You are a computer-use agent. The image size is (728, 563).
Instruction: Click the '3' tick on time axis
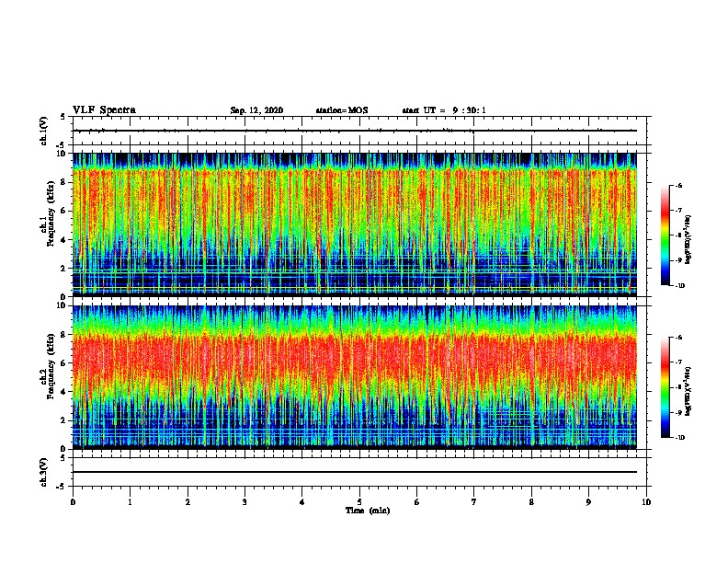pos(245,502)
